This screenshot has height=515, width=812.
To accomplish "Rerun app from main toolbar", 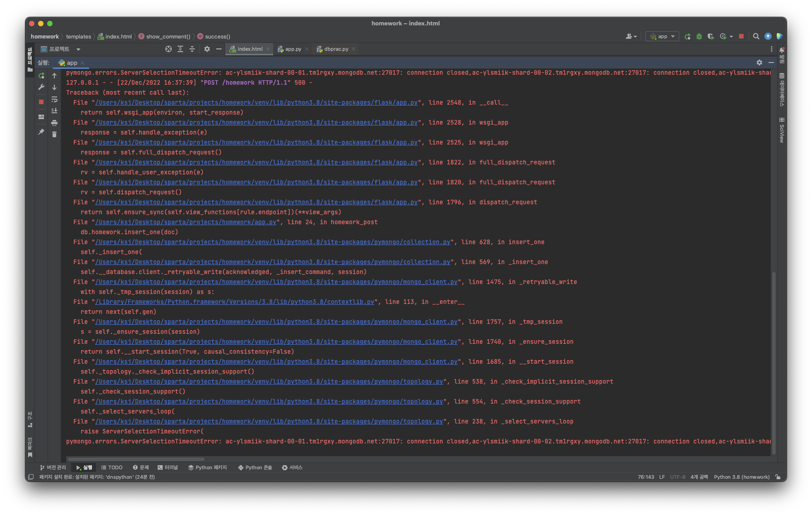I will [687, 36].
